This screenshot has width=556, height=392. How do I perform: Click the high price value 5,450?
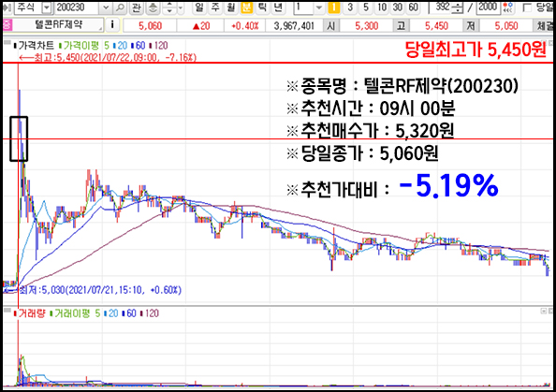(x=437, y=25)
